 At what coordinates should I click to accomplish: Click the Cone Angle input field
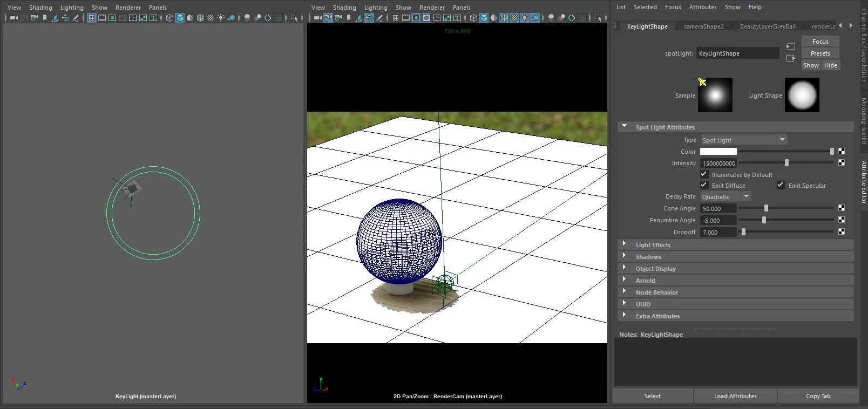pos(718,209)
